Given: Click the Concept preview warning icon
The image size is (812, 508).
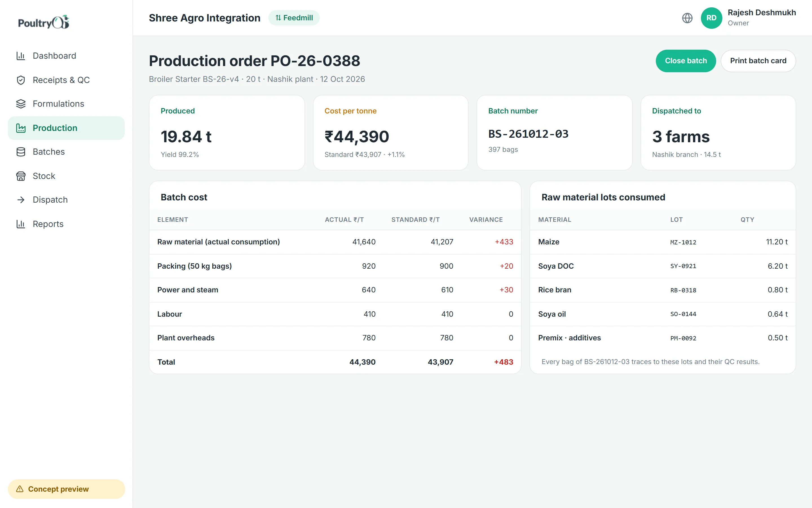Looking at the screenshot, I should click(20, 489).
